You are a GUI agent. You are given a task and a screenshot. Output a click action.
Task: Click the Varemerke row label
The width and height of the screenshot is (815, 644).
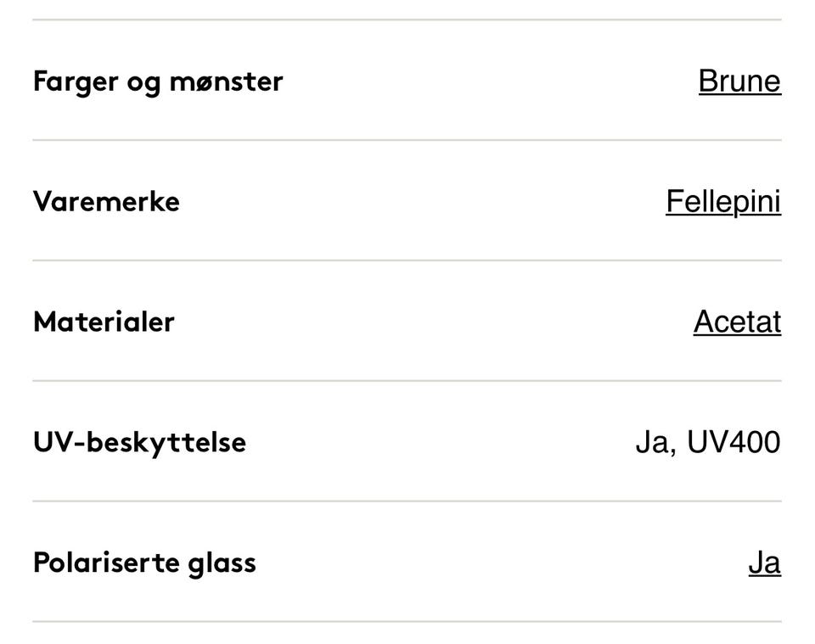click(x=106, y=201)
